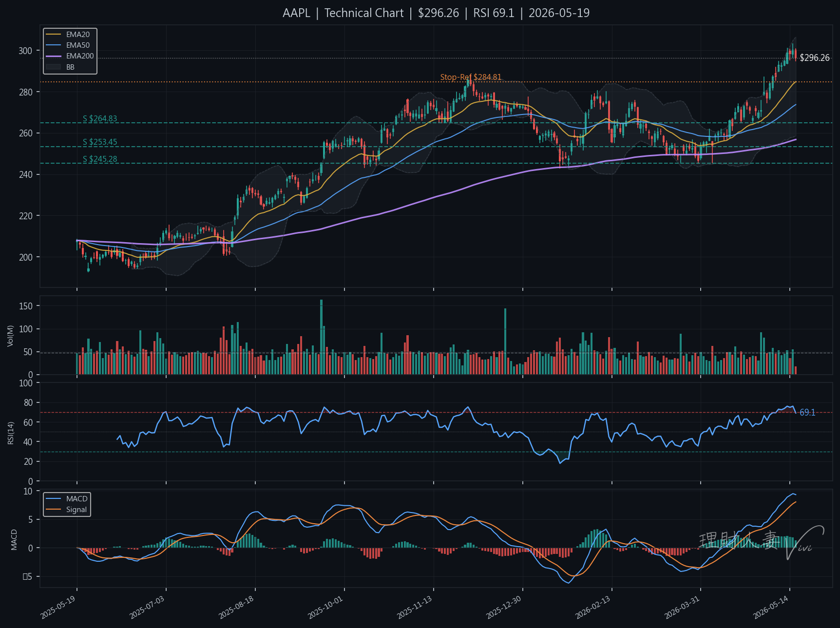Click the support label S $245.28
The height and width of the screenshot is (628, 840).
pos(100,159)
